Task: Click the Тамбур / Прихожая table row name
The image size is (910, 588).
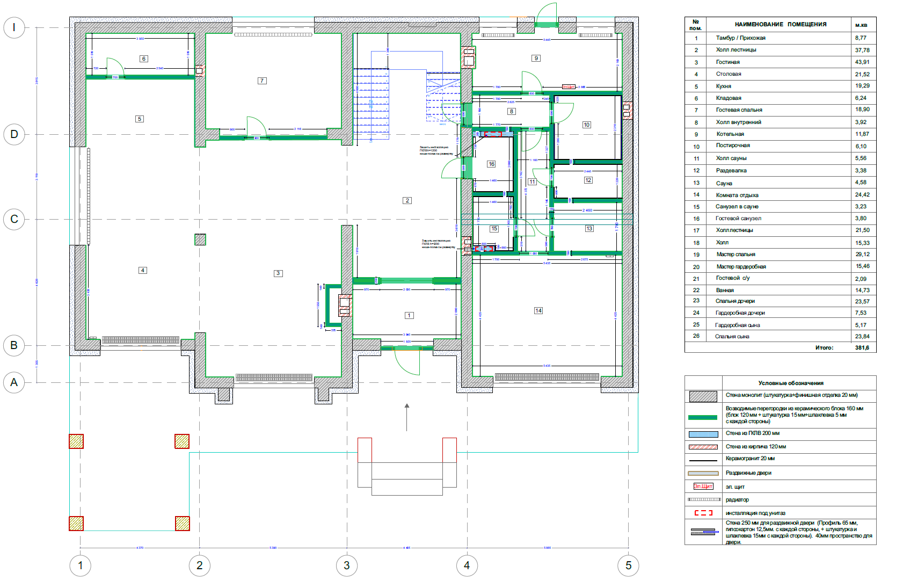Action: [740, 38]
